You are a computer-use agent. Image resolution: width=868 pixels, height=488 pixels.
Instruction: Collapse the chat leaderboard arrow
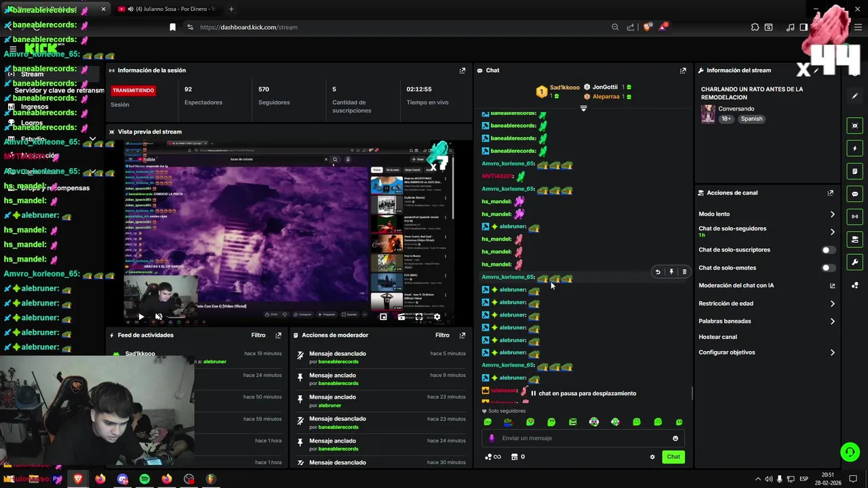click(x=583, y=108)
